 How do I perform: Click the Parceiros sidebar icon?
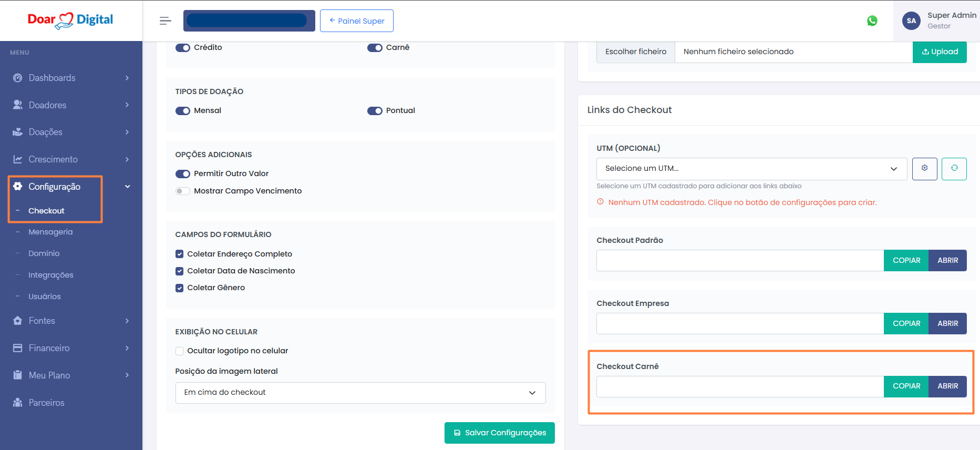click(18, 403)
